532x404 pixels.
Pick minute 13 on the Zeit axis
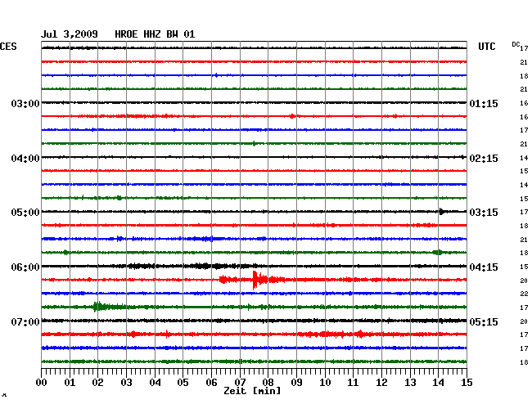[x=410, y=383]
